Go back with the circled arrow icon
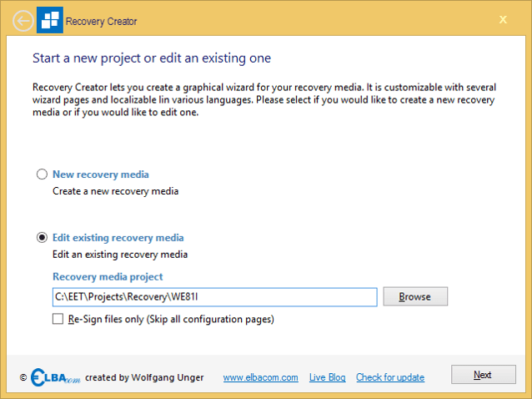 (x=23, y=21)
